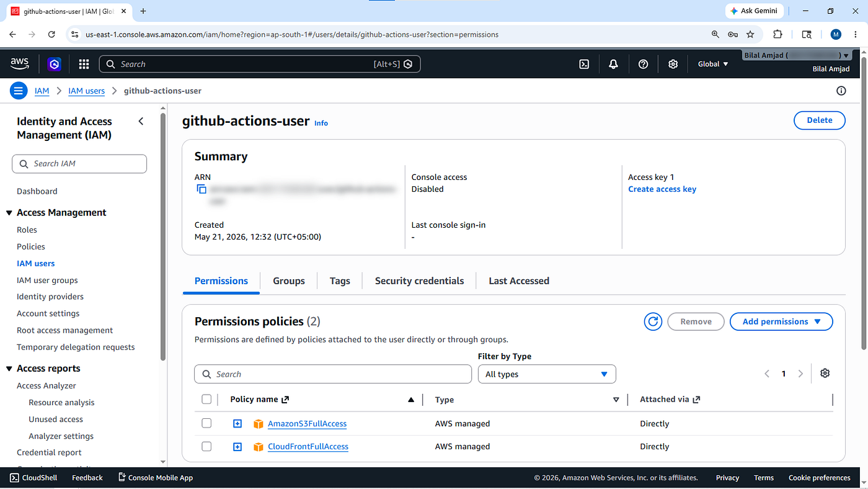Click the CloudFrontFullAccess policy box icon
The image size is (868, 489).
[259, 447]
